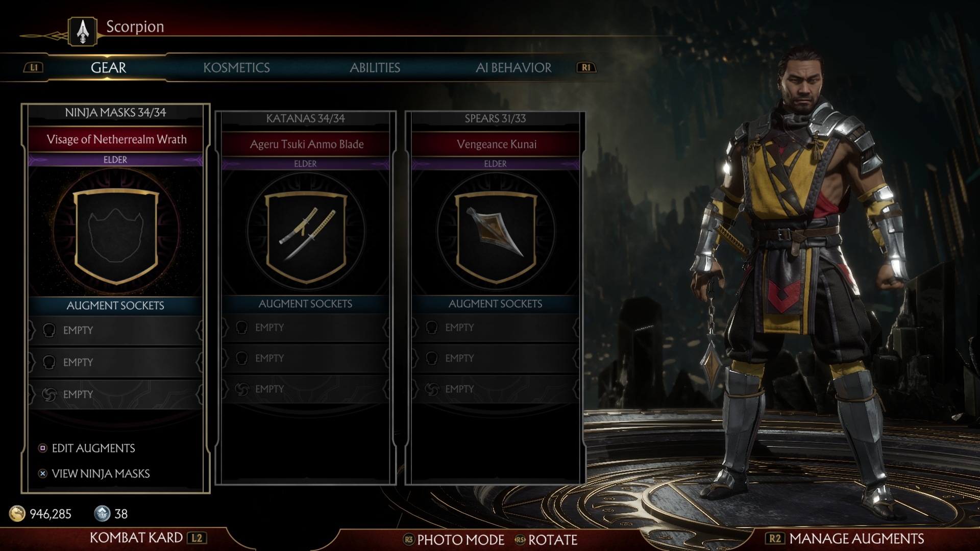Select the ninja mask shield icon

(116, 236)
